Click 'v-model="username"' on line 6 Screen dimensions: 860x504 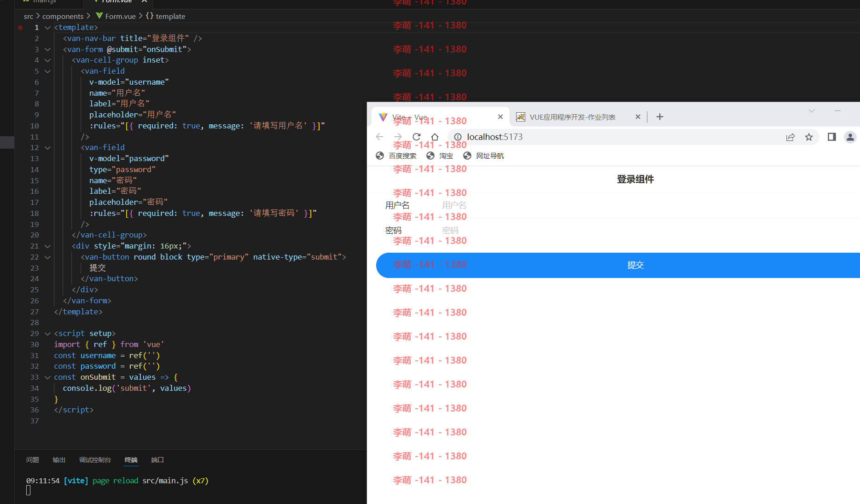[129, 82]
